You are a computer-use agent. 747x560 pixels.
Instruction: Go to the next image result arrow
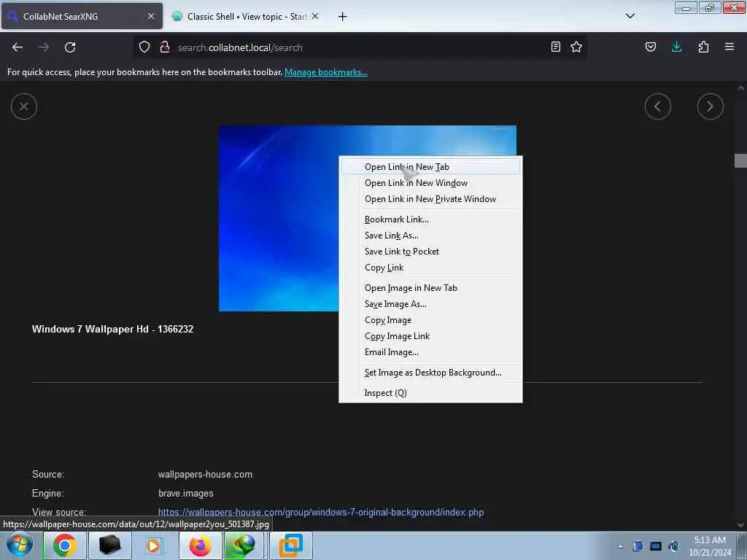click(711, 106)
